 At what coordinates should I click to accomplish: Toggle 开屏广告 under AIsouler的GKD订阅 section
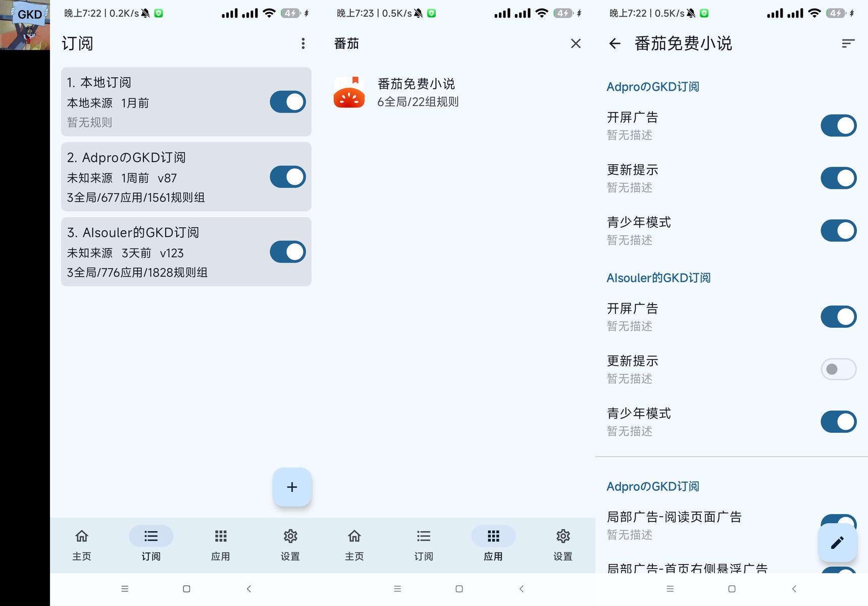click(x=838, y=317)
